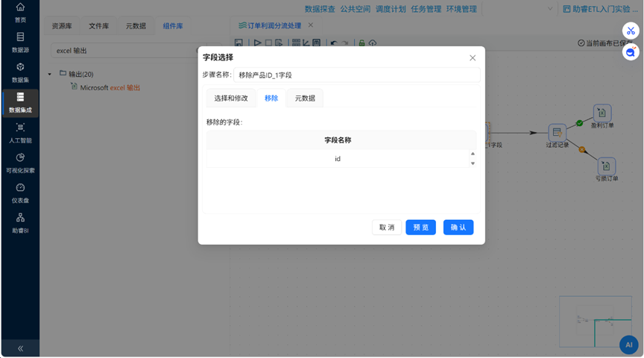Open 任务管理 link in header
Image resolution: width=644 pixels, height=358 pixels.
click(x=426, y=9)
